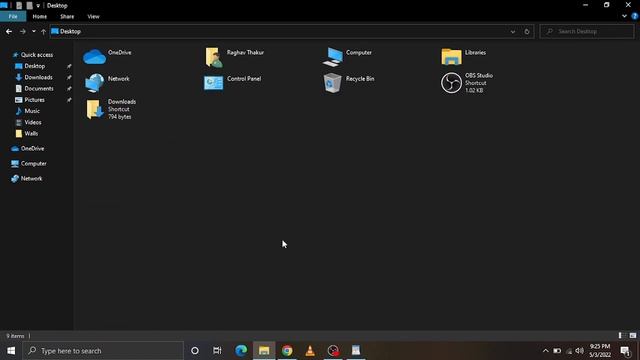Select Music in navigation pane

click(x=32, y=111)
